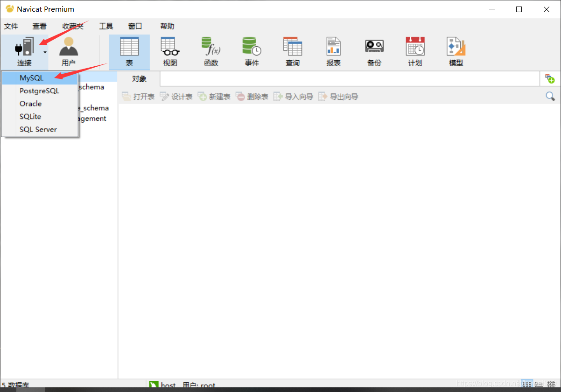Go to the 查询 queries section
Image resolution: width=561 pixels, height=392 pixels.
click(293, 51)
